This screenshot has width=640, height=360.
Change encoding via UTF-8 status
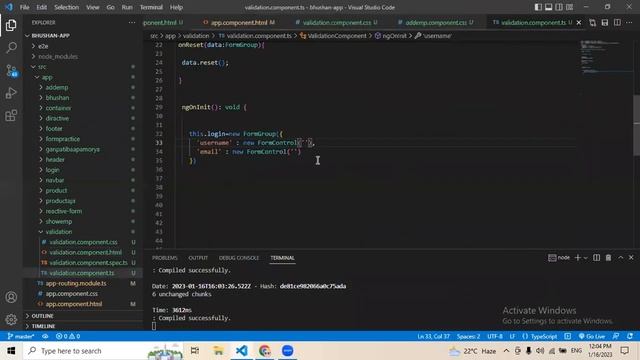point(495,336)
